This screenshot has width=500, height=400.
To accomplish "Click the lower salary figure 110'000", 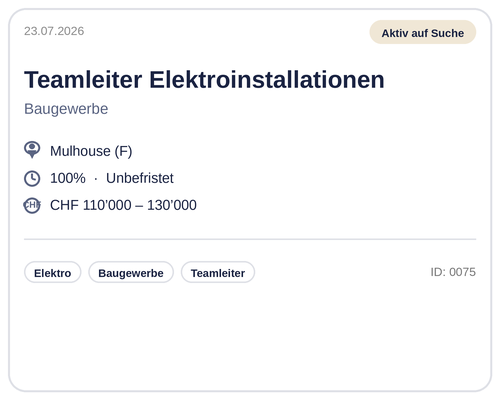I will [x=107, y=205].
